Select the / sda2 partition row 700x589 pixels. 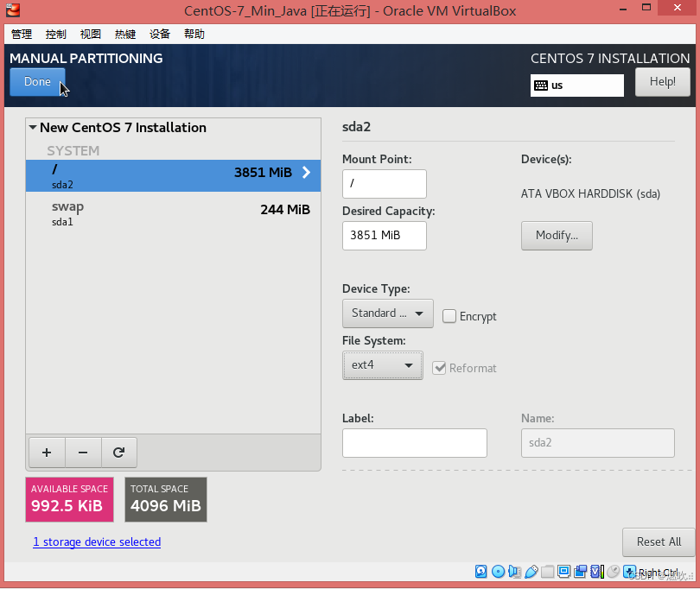[173, 176]
